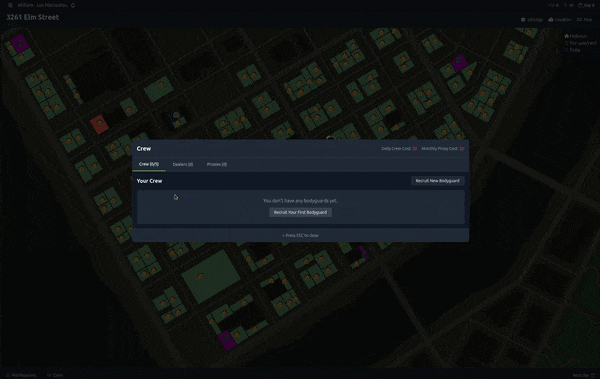Click the Hideout legend entry
The height and width of the screenshot is (379, 600).
coord(576,36)
